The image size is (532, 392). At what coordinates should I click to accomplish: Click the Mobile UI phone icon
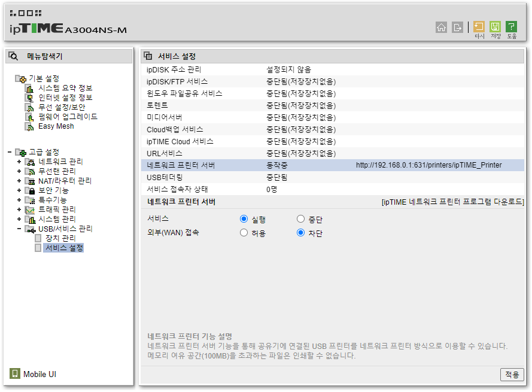click(x=14, y=374)
